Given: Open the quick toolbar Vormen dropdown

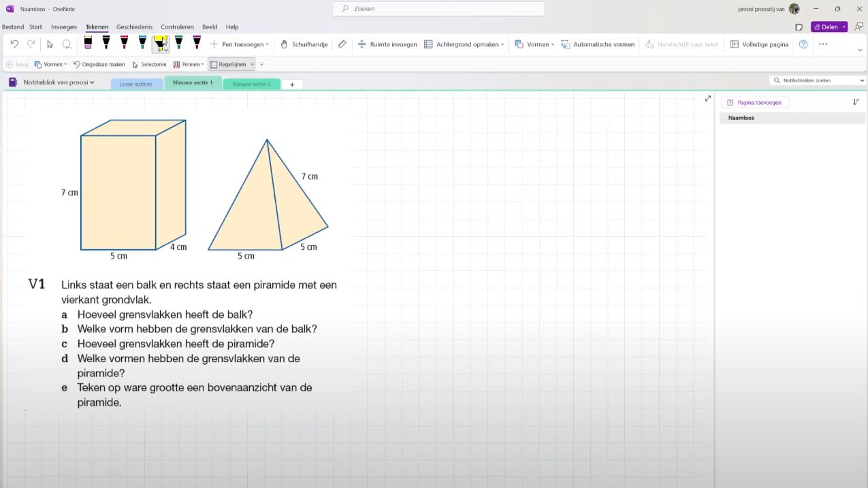Looking at the screenshot, I should (x=50, y=65).
